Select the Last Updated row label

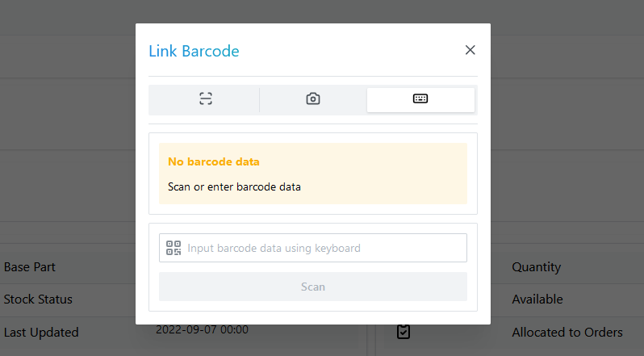click(x=41, y=332)
